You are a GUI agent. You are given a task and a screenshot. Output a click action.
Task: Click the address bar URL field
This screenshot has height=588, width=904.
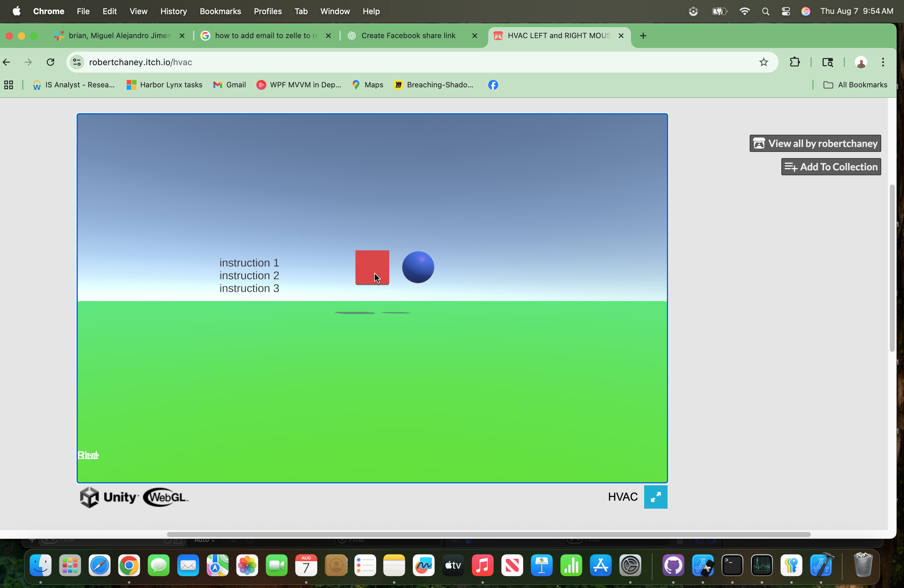pos(380,62)
